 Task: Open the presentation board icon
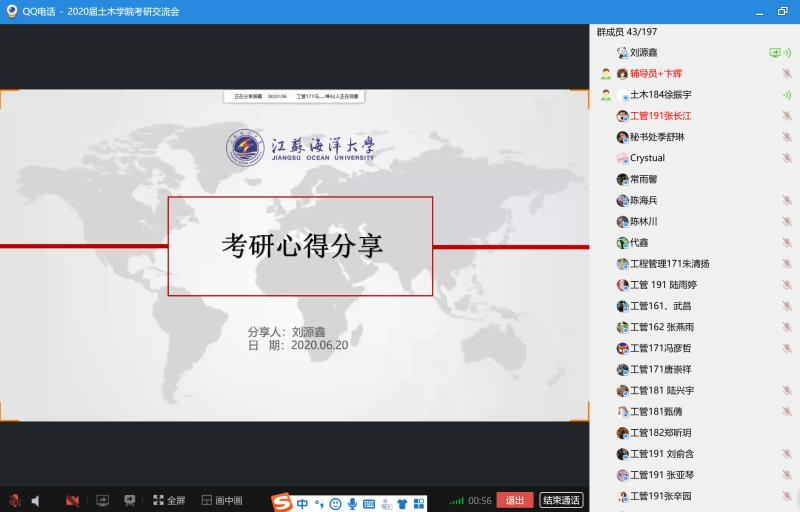point(130,500)
